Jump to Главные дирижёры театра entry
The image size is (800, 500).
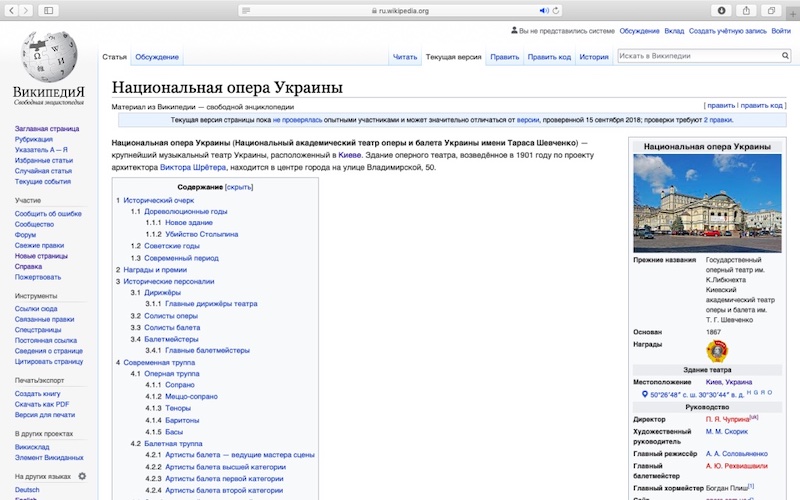(211, 304)
